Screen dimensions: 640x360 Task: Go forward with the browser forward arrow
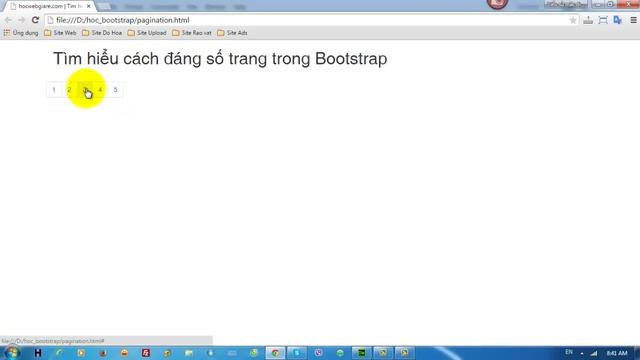pos(22,20)
